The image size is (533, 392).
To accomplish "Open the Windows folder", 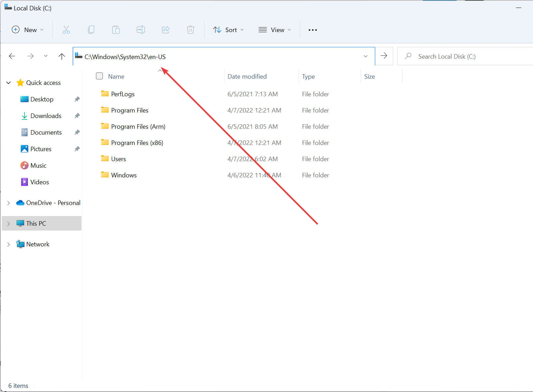I will pos(124,175).
